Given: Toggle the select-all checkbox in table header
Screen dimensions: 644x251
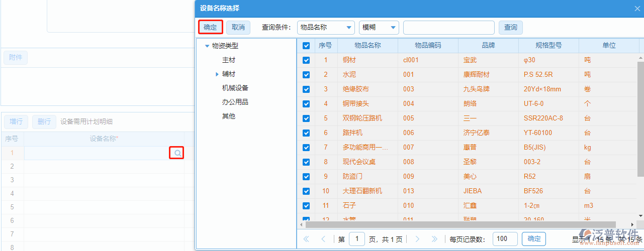Looking at the screenshot, I should (x=306, y=46).
